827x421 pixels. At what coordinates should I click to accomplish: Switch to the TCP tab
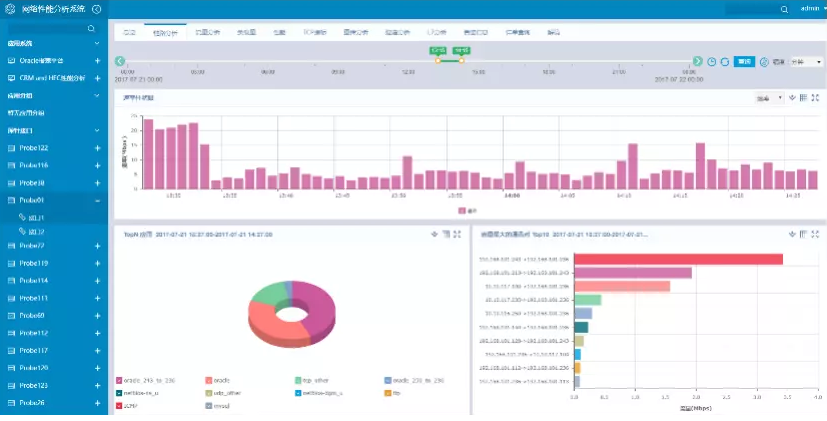[x=313, y=33]
